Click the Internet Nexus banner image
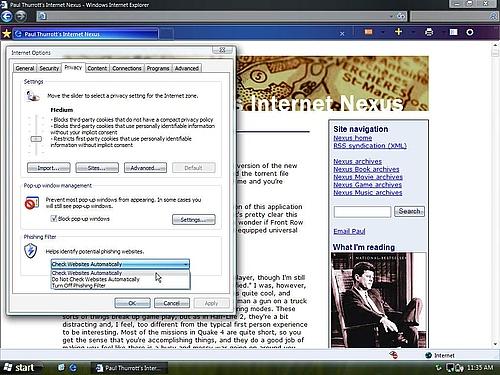Screen dimensions: 500x375 pos(333,83)
